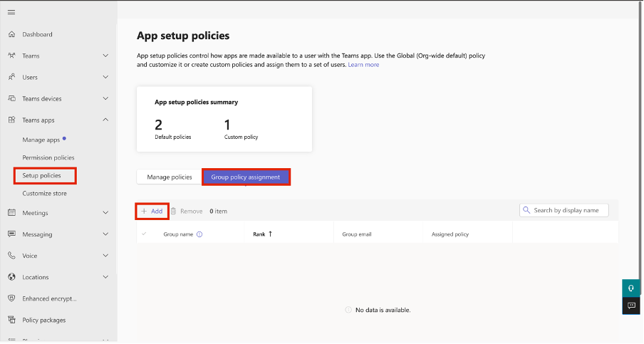
Task: Click the Assigned policy column header
Action: point(450,234)
